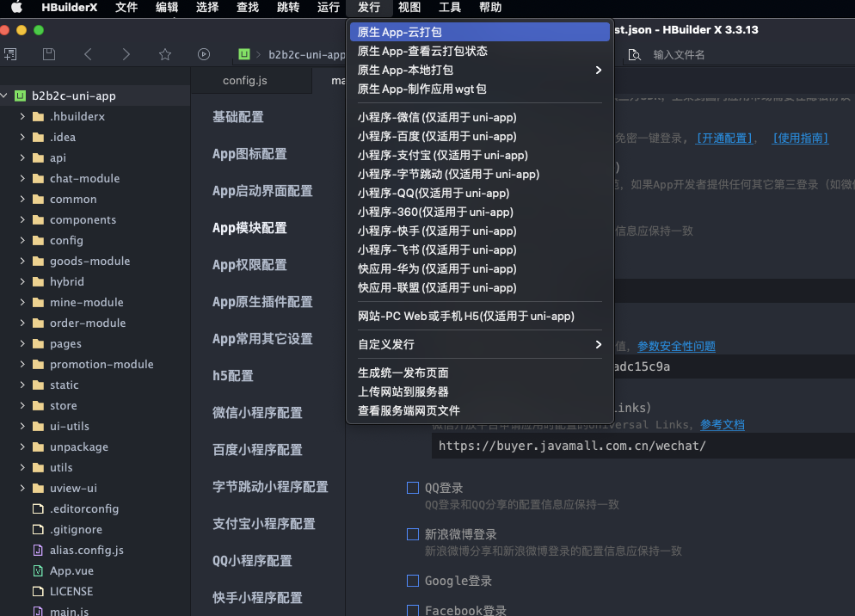Click the pages folder icon

38,344
